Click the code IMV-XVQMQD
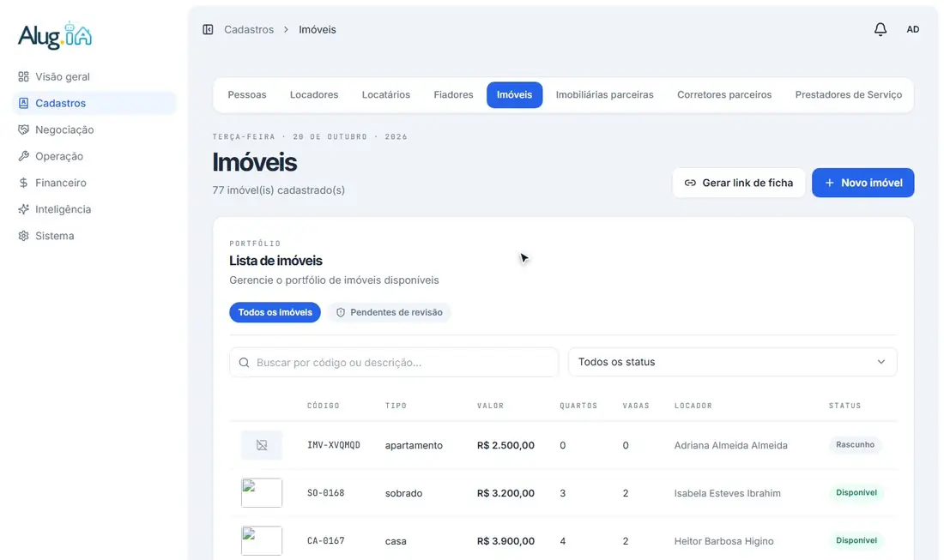Viewport: 944px width, 560px height. pos(334,445)
